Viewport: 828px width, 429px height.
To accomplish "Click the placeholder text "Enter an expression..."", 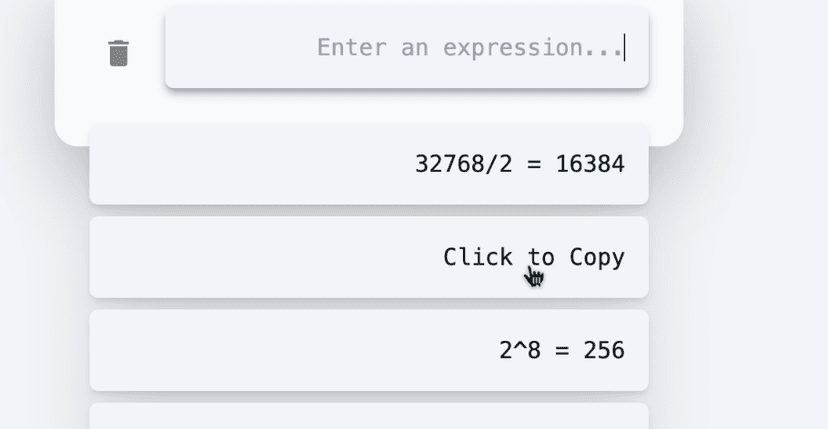I will pyautogui.click(x=470, y=48).
